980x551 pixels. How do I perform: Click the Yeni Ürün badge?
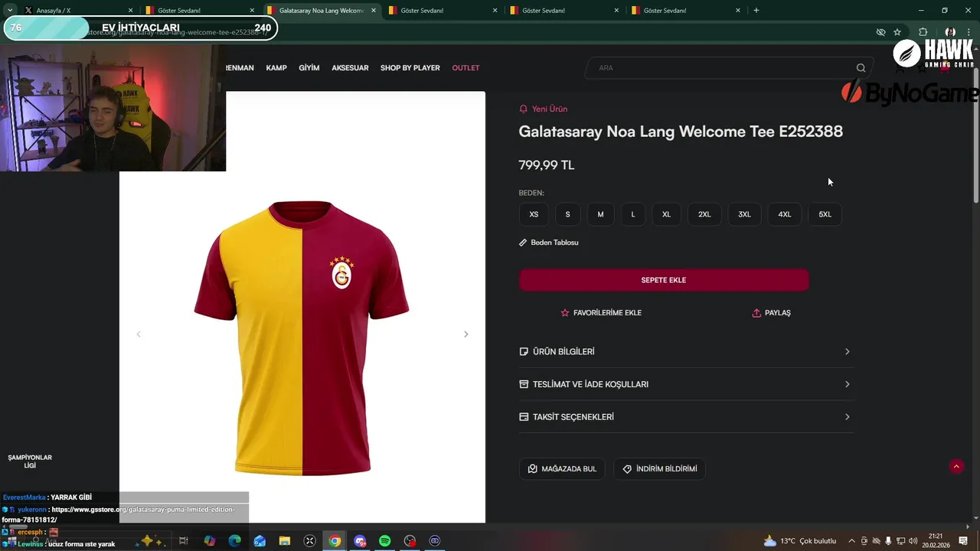543,109
